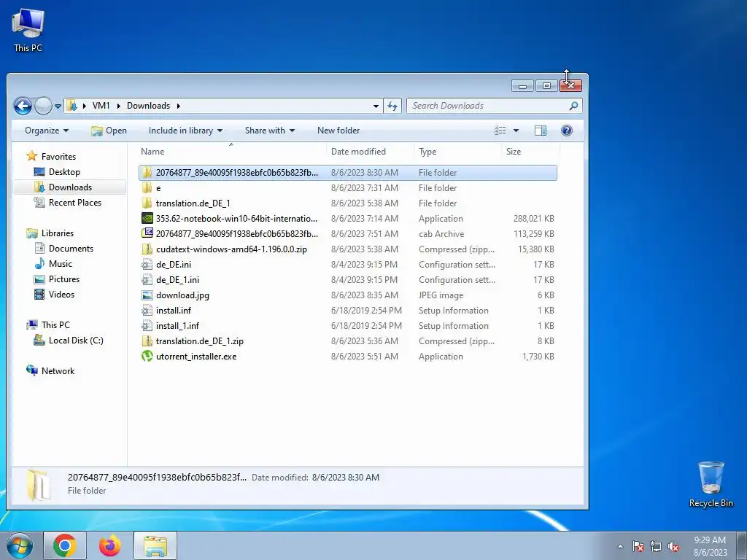Show hidden tray icons arrow
The width and height of the screenshot is (747, 560).
click(x=620, y=546)
